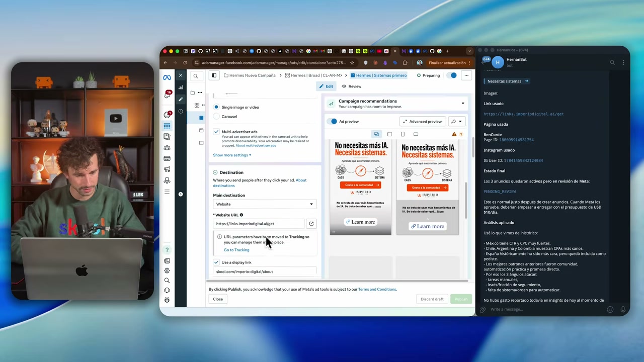Open the Billing card icon in sidebar

167,158
